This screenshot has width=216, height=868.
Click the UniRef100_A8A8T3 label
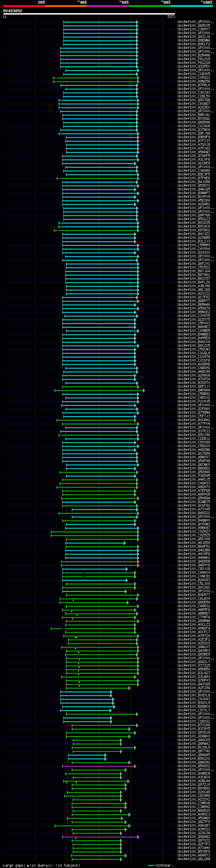[x=194, y=855]
